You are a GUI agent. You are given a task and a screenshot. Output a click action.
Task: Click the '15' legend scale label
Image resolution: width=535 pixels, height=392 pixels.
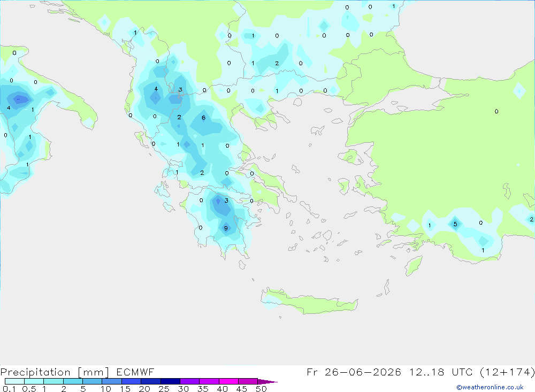coord(125,389)
